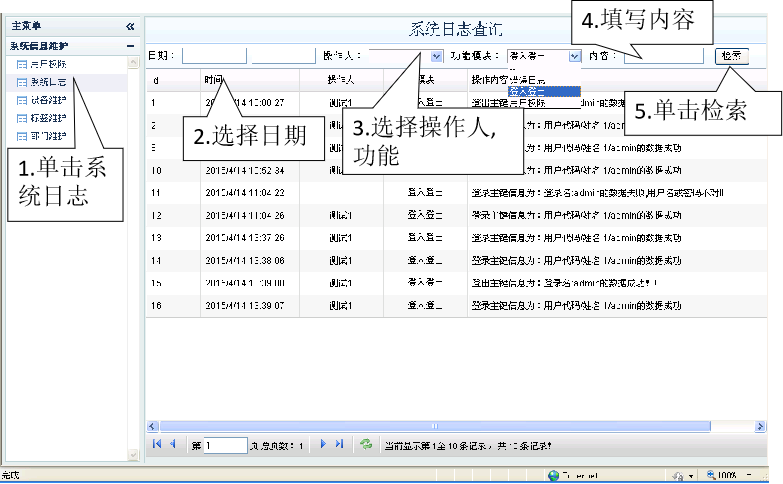Click the first 日期 start date field

pyautogui.click(x=214, y=56)
